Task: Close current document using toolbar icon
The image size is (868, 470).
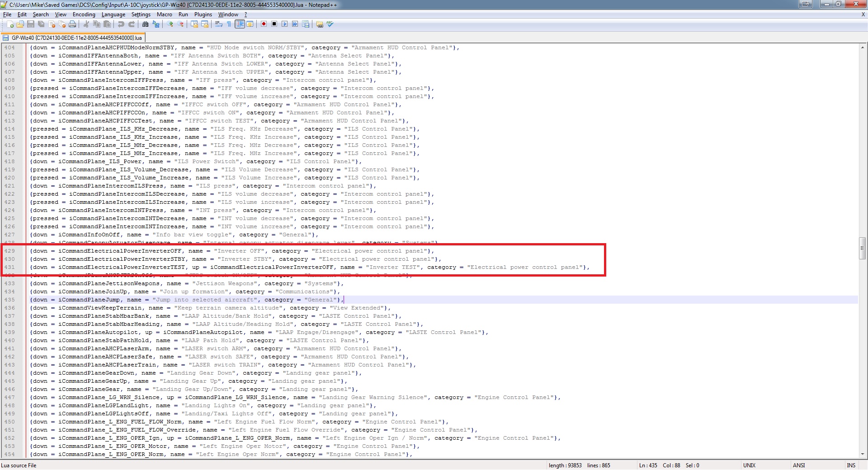Action: (52, 24)
